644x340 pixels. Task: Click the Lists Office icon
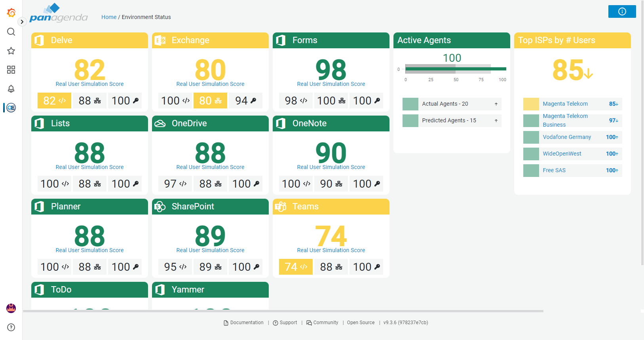point(39,123)
